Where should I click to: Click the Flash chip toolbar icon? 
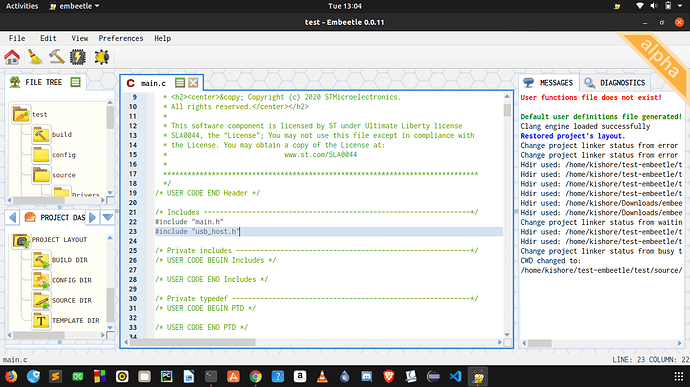[x=78, y=57]
